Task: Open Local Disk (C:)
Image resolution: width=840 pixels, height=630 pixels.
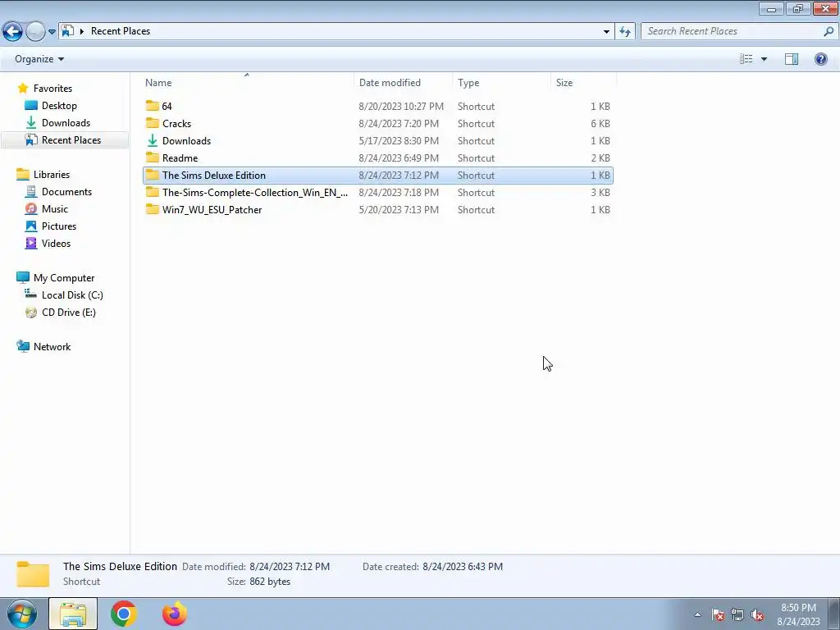Action: [x=72, y=295]
